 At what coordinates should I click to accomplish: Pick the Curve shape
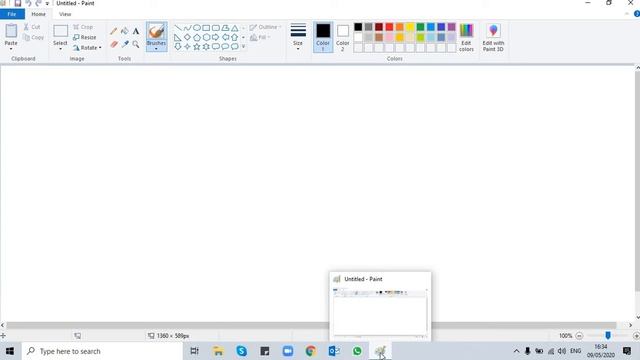tap(187, 28)
